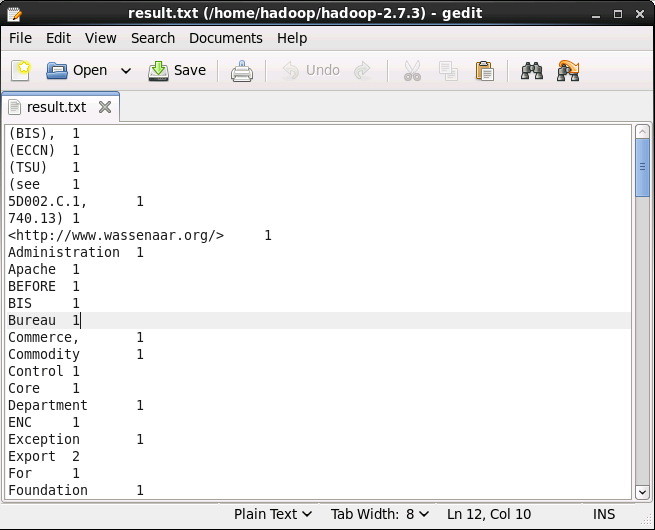Click the Redo arrow icon
This screenshot has height=530, width=655.
tap(362, 70)
